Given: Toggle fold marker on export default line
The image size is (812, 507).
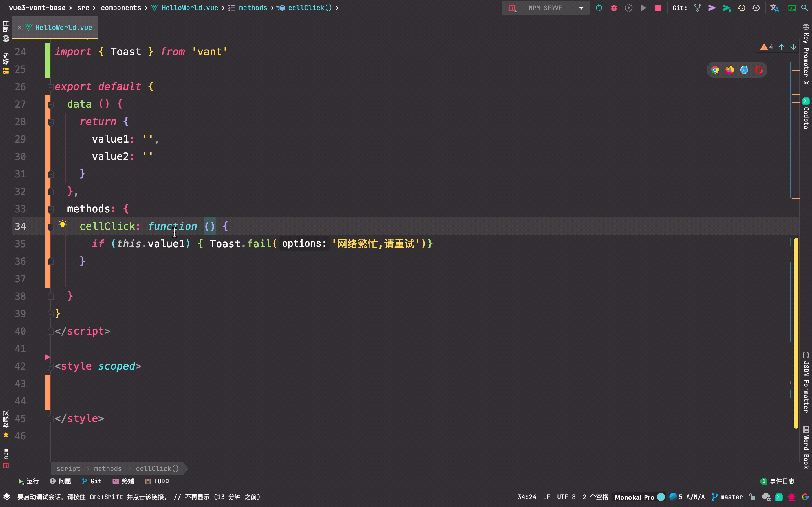Looking at the screenshot, I should [x=51, y=87].
